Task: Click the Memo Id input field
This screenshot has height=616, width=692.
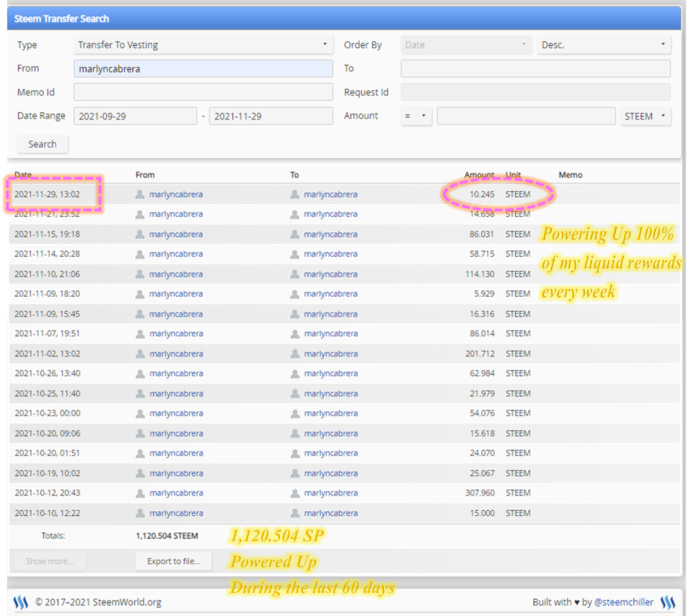Action: pyautogui.click(x=203, y=92)
